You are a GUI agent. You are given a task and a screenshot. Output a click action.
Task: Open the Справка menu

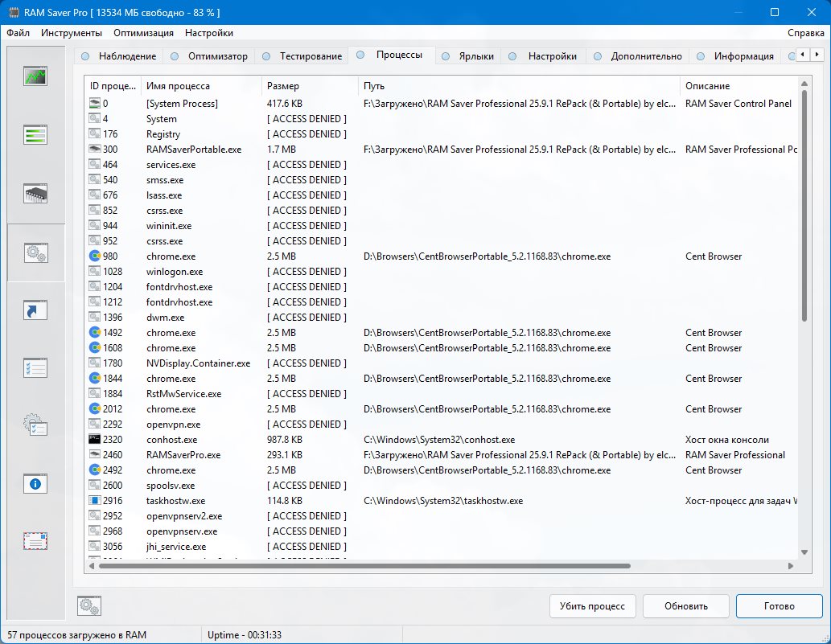tap(805, 33)
